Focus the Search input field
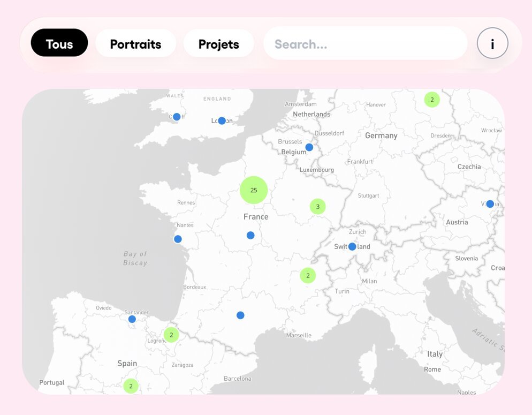This screenshot has height=415, width=532. pos(365,43)
